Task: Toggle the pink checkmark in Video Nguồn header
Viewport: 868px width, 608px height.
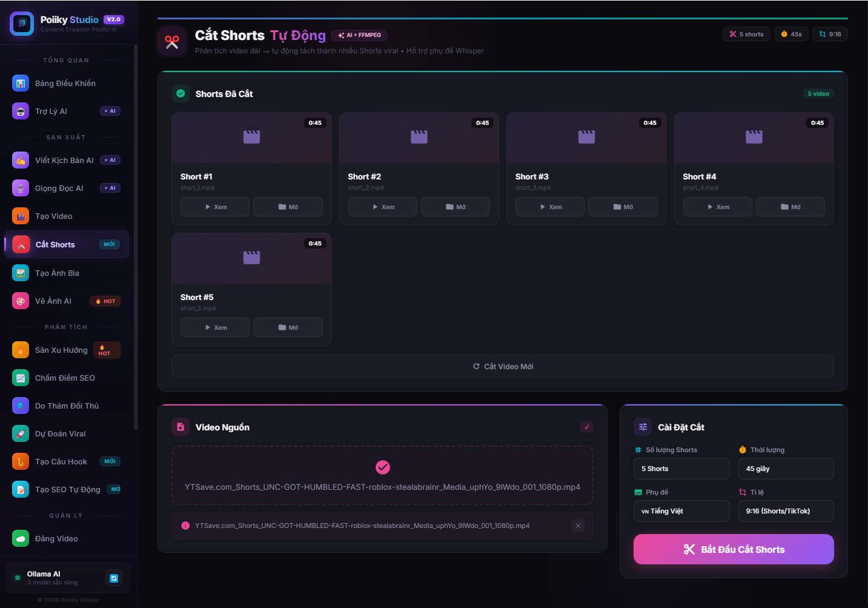Action: pos(586,427)
